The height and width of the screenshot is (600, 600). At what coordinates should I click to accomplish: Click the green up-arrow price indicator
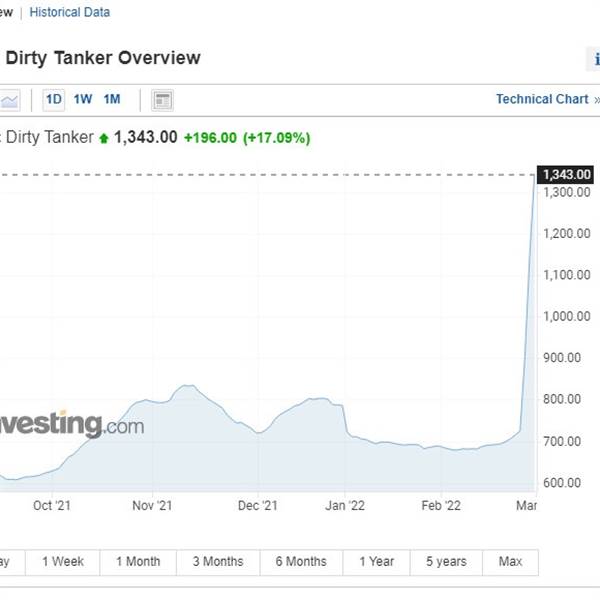click(103, 138)
